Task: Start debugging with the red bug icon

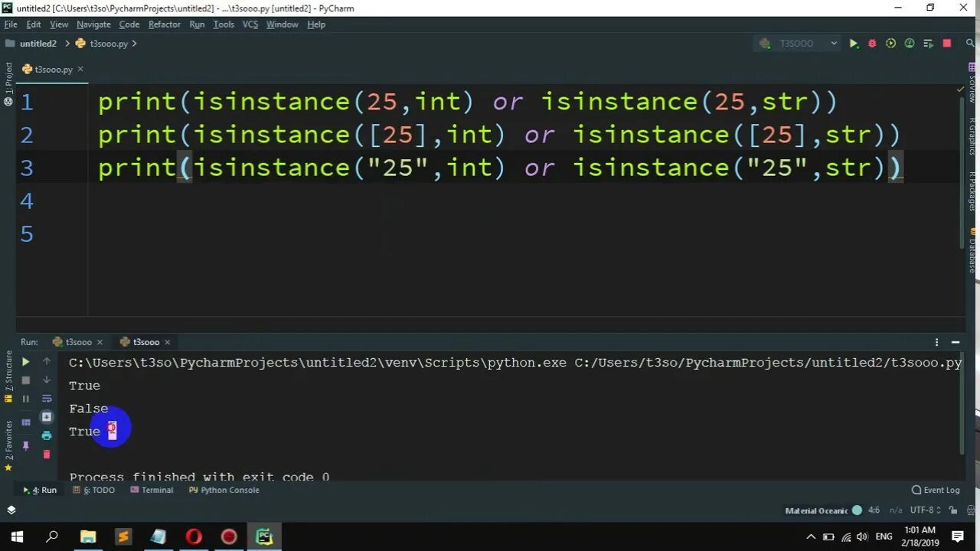Action: 872,44
